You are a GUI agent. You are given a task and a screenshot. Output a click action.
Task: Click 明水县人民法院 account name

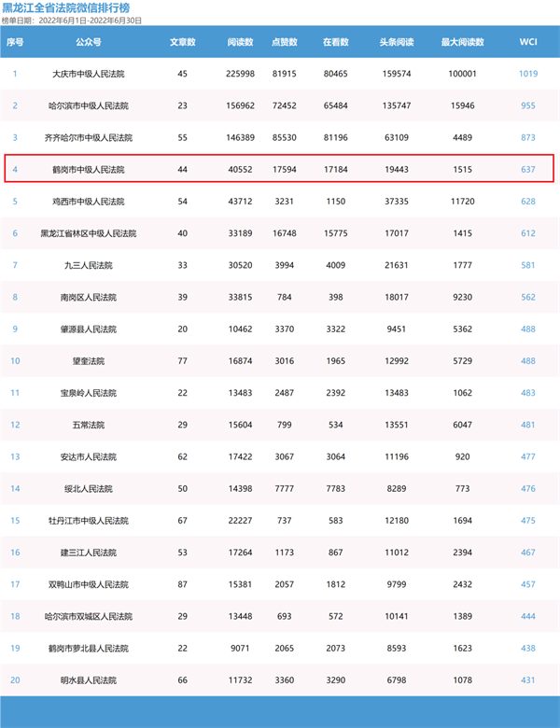point(89,680)
